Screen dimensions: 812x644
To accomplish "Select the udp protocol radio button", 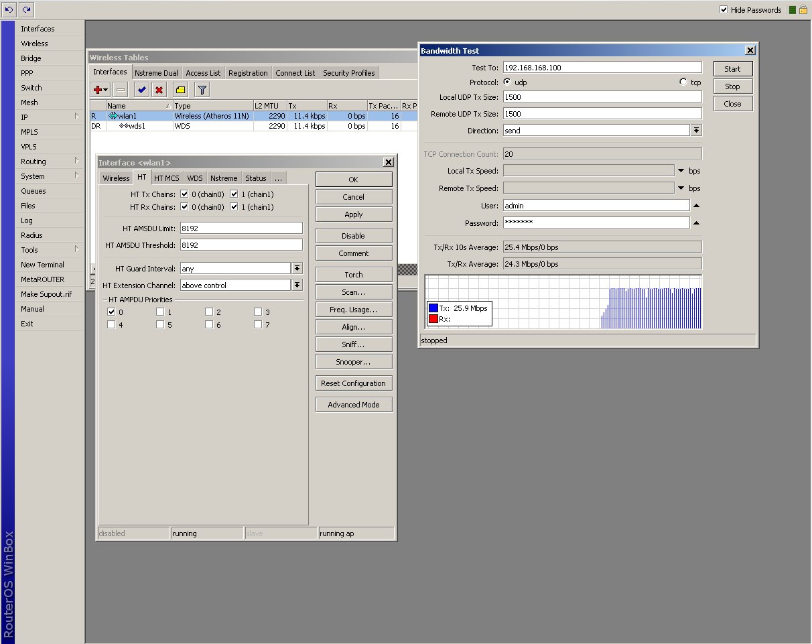I will tap(507, 82).
